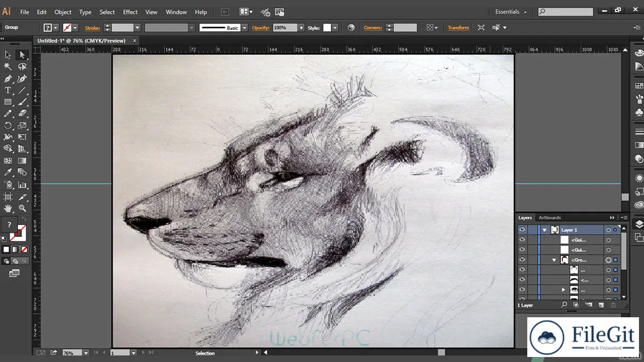Select the Artboard tool
This screenshot has width=644, height=362.
coord(8,197)
